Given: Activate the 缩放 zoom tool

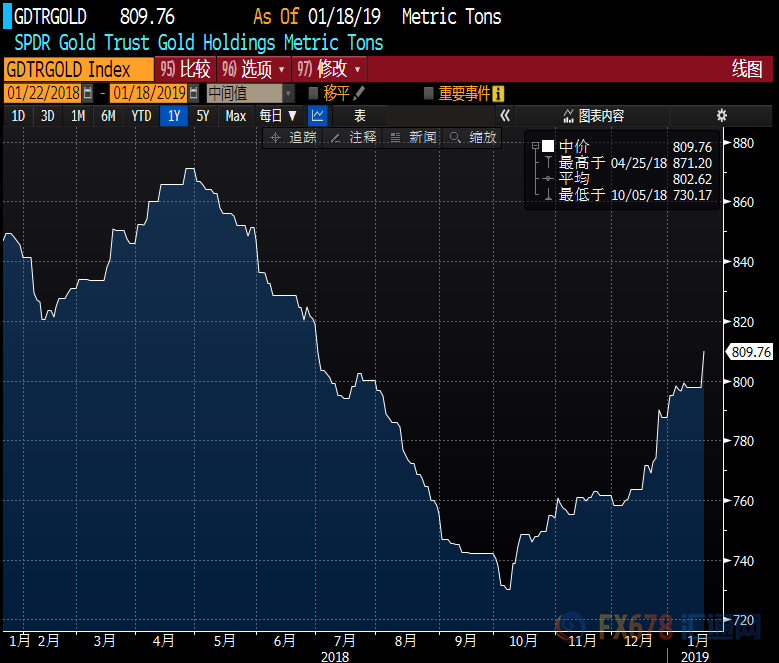Looking at the screenshot, I should (x=473, y=138).
